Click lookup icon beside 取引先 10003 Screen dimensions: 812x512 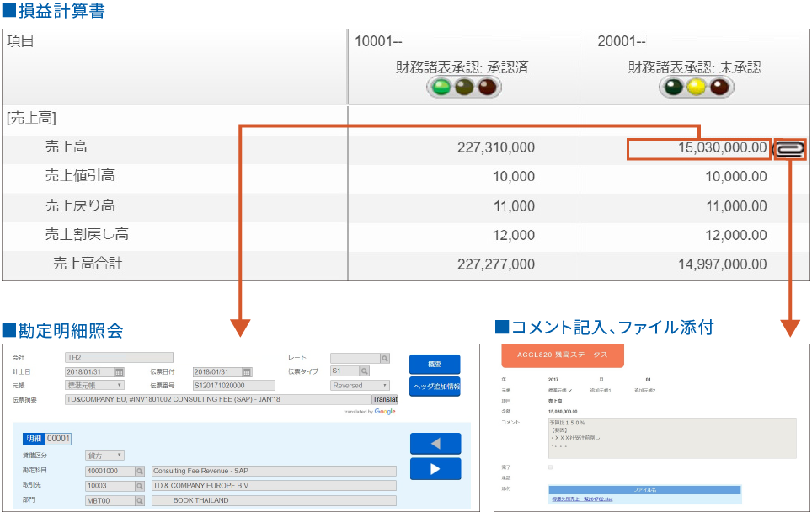click(x=140, y=486)
